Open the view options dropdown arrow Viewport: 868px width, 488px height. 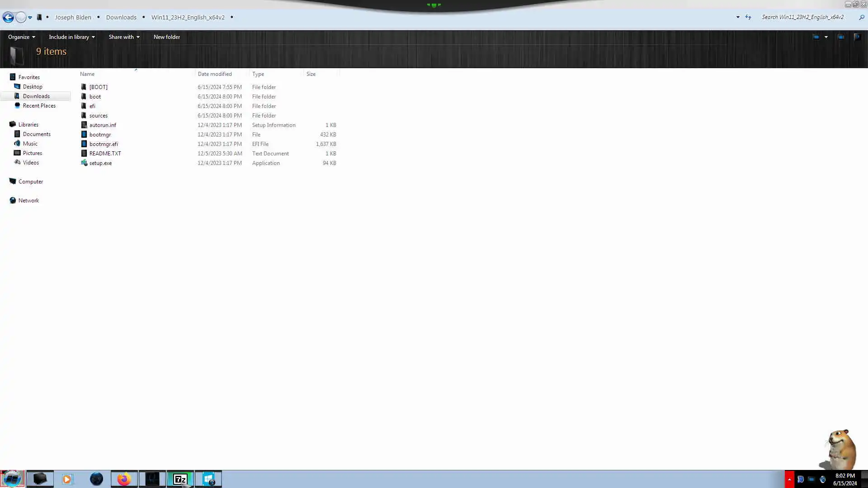826,37
